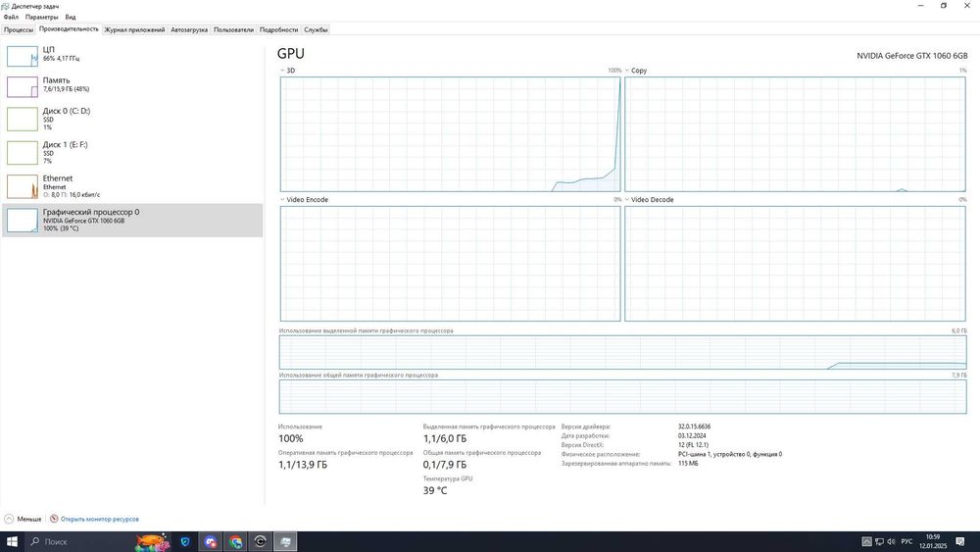Click the shared GPU memory usage graph

pyautogui.click(x=622, y=396)
